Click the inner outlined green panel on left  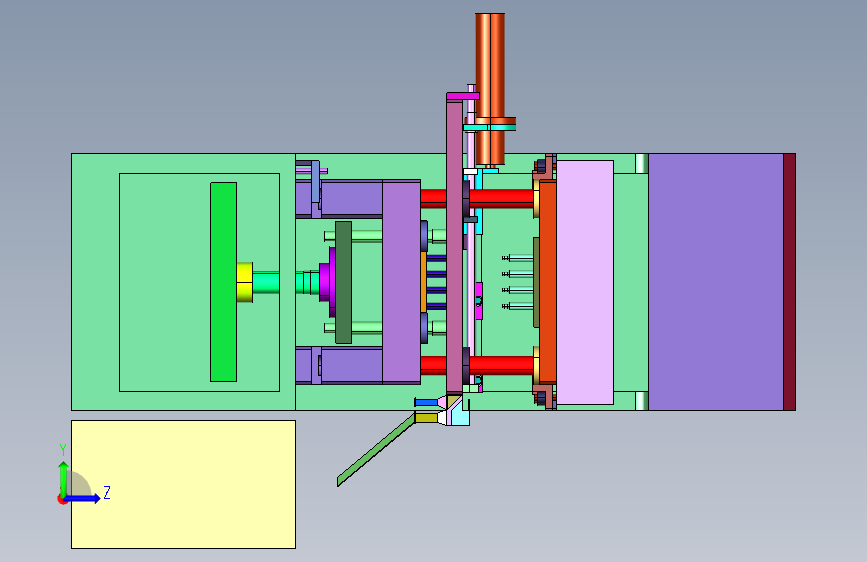199,282
